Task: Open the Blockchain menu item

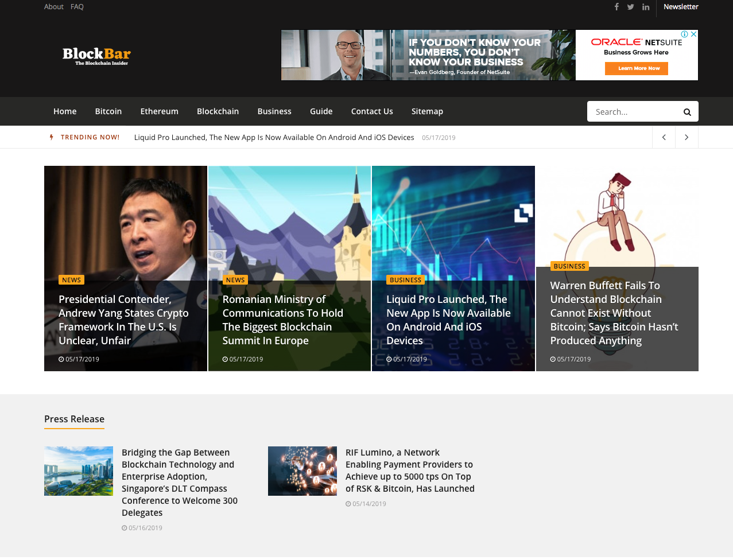Action: tap(218, 111)
